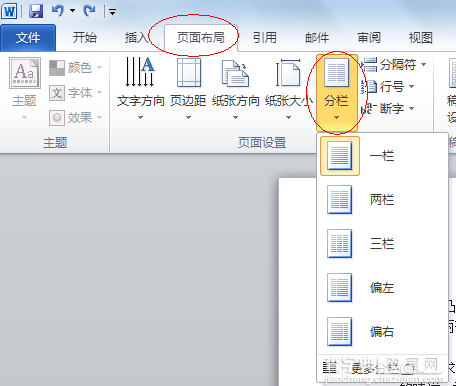Screen dimensions: 456x386
Task: Choose 偏右 right column layout
Action: 382,332
